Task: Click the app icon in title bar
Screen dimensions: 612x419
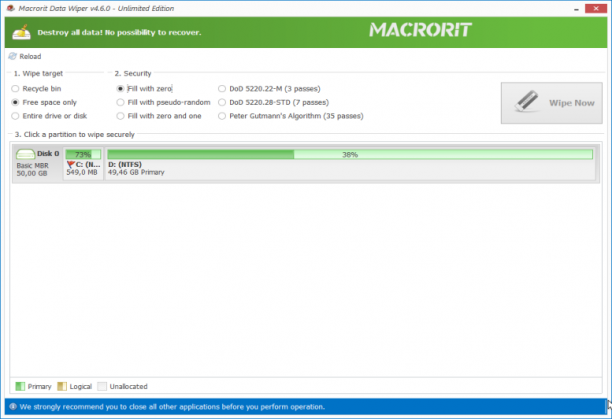Action: pos(11,8)
